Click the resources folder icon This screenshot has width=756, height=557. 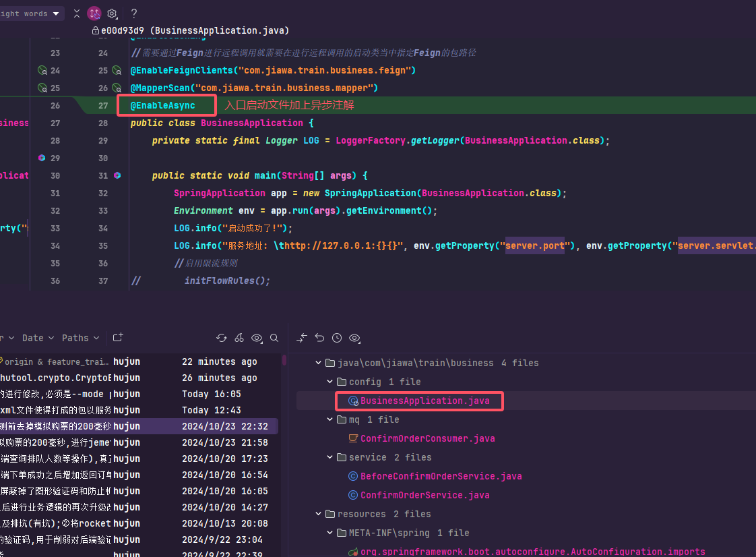tap(329, 514)
